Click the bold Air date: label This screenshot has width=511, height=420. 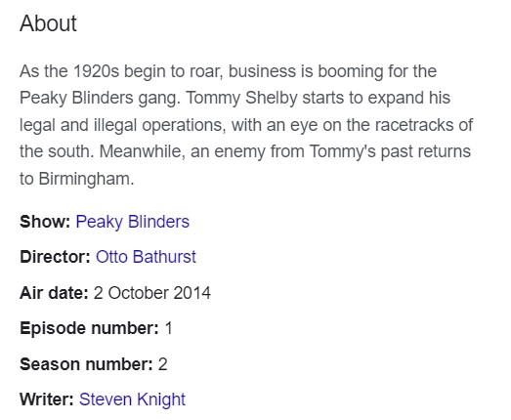pos(54,293)
